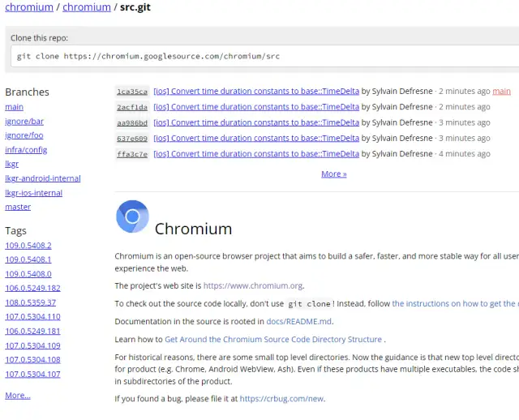Open tag 107.0.5304.109
Screen dimensions: 519x420
point(32,346)
